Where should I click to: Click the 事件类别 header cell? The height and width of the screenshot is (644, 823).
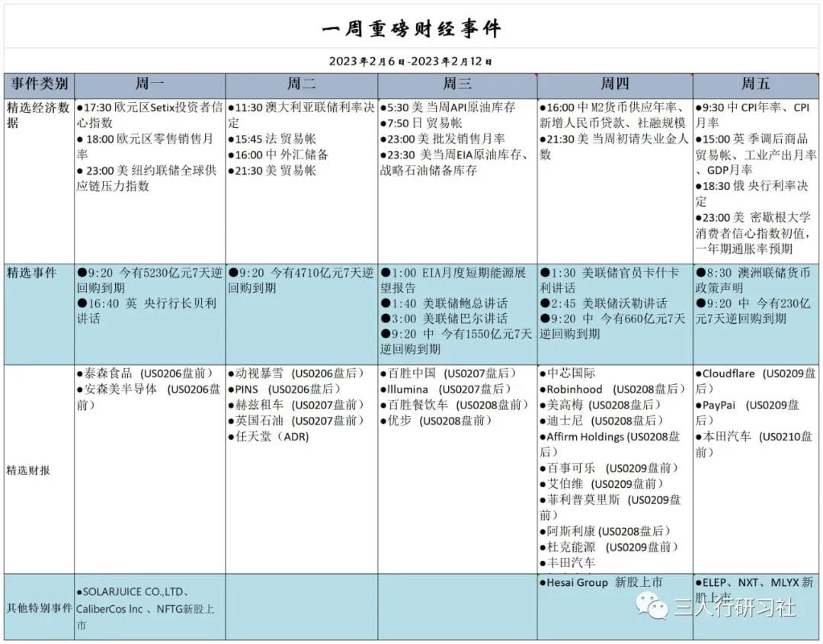pos(39,84)
